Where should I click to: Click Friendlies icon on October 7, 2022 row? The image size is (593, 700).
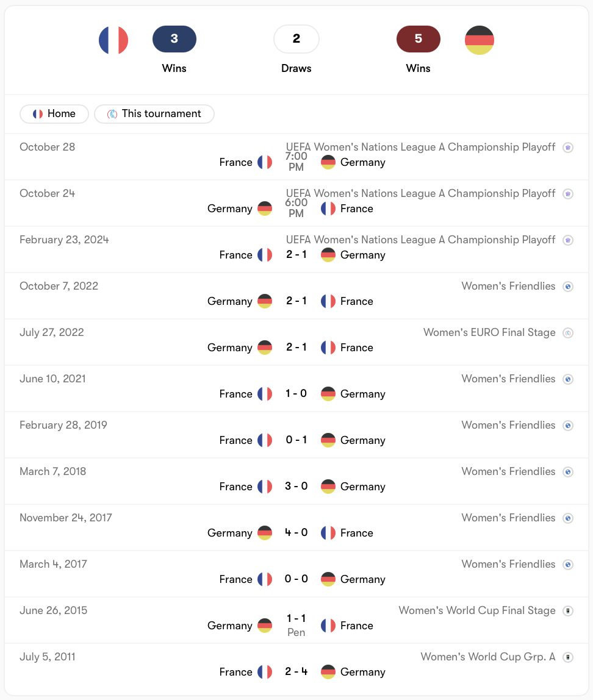point(568,287)
